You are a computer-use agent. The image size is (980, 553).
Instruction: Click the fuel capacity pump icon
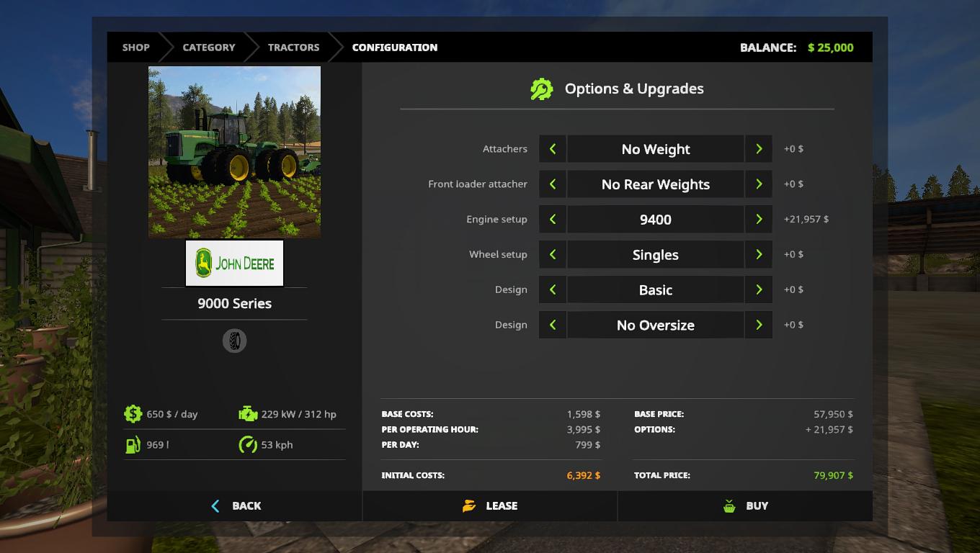click(133, 445)
